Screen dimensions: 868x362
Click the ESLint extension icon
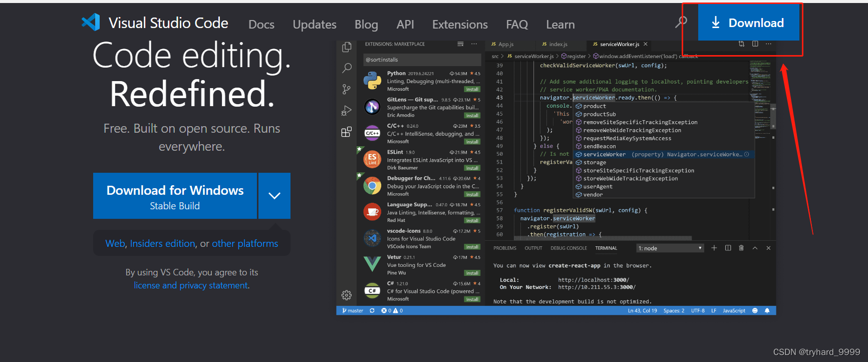pyautogui.click(x=372, y=159)
